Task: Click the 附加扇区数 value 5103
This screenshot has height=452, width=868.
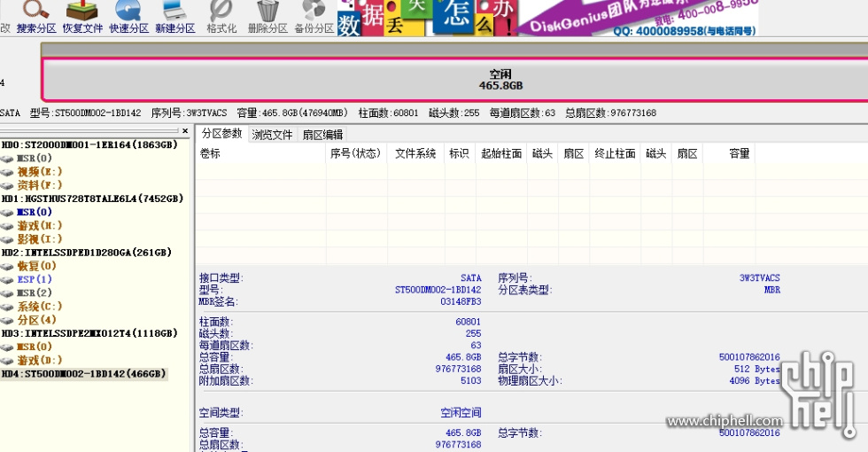Action: [x=471, y=380]
